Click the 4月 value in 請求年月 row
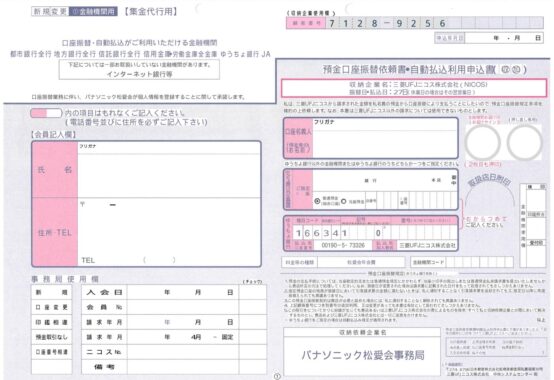554x380 pixels. click(x=196, y=337)
